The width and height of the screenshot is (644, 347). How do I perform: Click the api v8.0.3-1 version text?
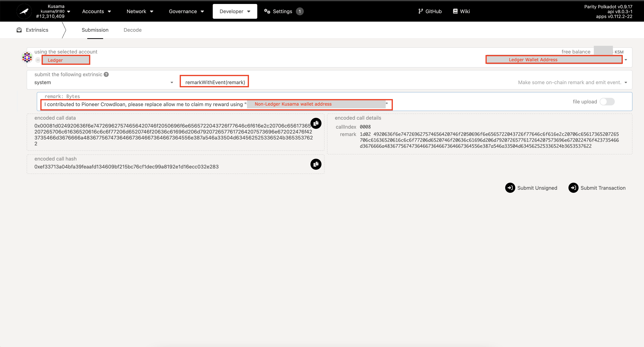click(620, 12)
